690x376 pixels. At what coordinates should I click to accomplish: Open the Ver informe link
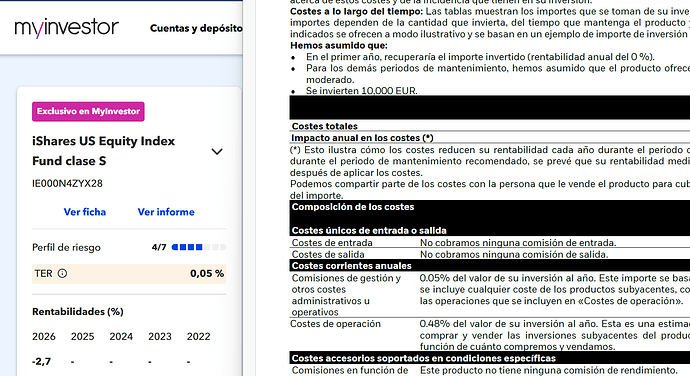(x=166, y=212)
